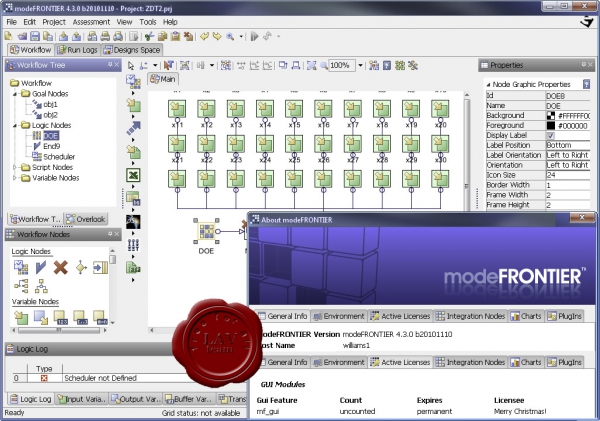This screenshot has width=600, height=421.
Task: Click the Print icon in main toolbar
Action: point(105,36)
